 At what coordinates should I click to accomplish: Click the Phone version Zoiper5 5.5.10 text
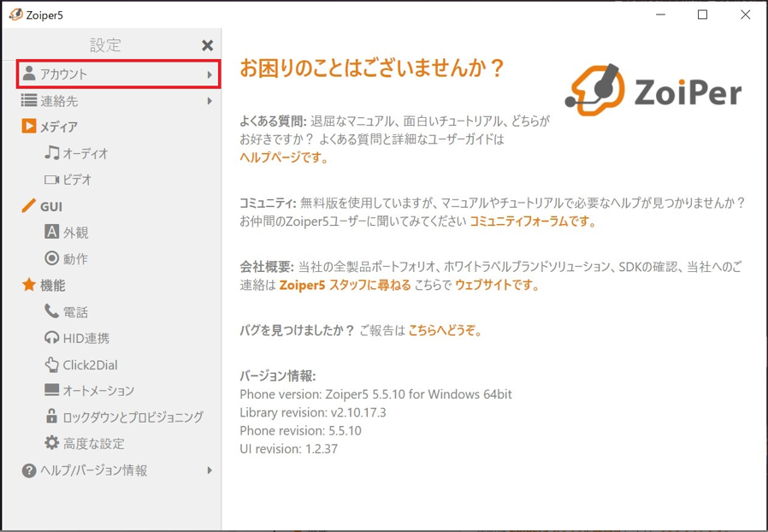click(x=375, y=394)
